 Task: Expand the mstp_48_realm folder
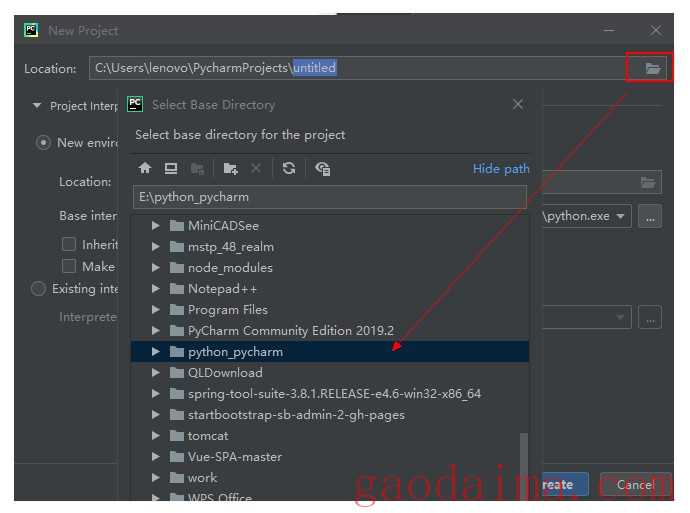pos(155,247)
